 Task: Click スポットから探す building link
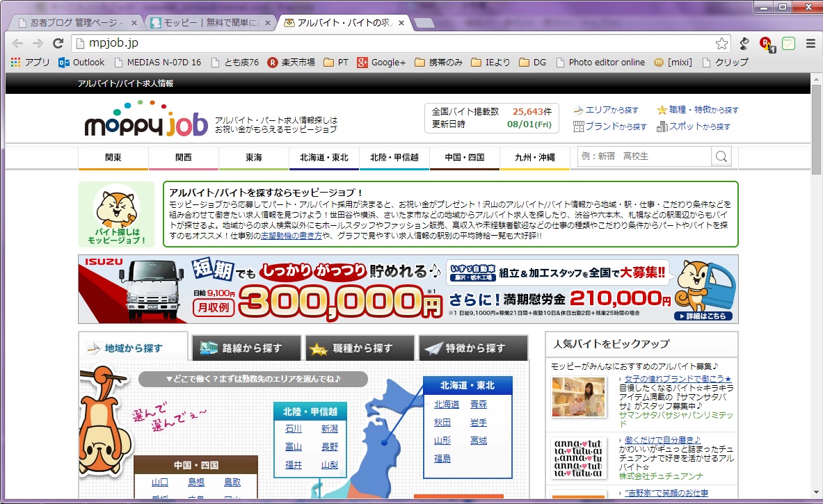pyautogui.click(x=694, y=127)
